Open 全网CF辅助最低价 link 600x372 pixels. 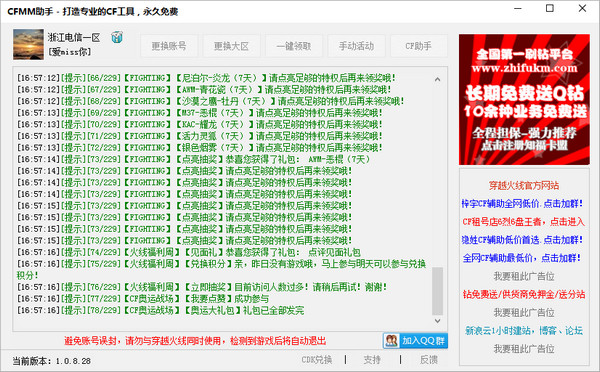click(x=522, y=258)
